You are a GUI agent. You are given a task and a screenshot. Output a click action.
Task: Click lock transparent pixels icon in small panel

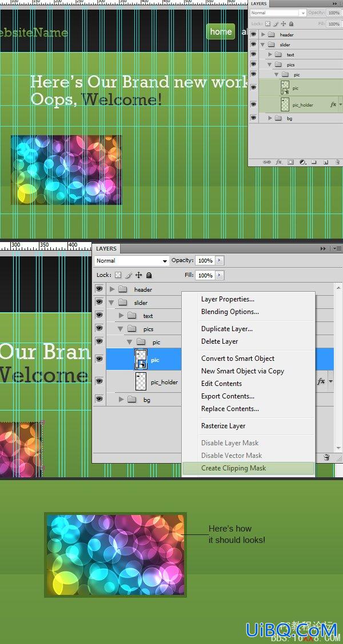pos(268,24)
